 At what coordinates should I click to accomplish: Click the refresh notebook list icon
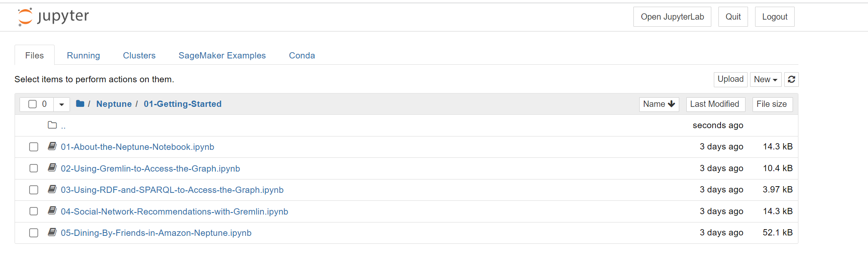pyautogui.click(x=791, y=79)
